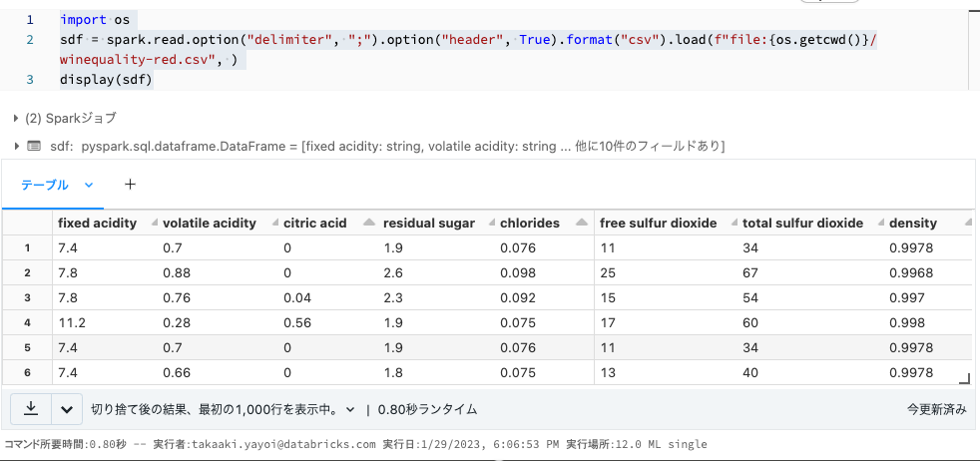Click the volatile acidity cell 0.28

pos(175,323)
